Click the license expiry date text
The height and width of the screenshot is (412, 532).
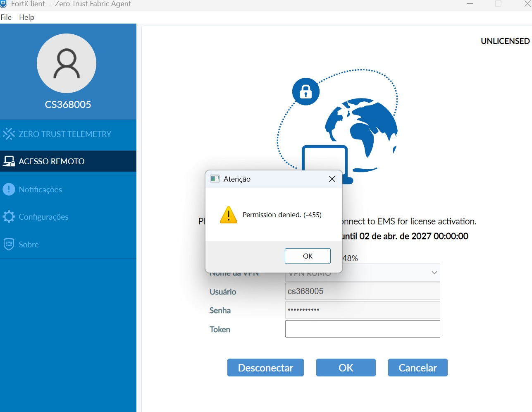click(x=406, y=236)
